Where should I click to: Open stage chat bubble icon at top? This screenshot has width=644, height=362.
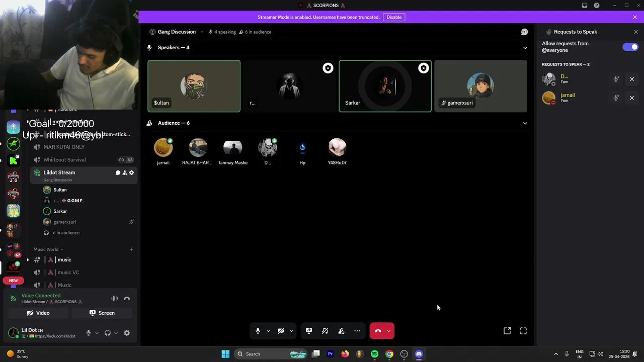[524, 32]
